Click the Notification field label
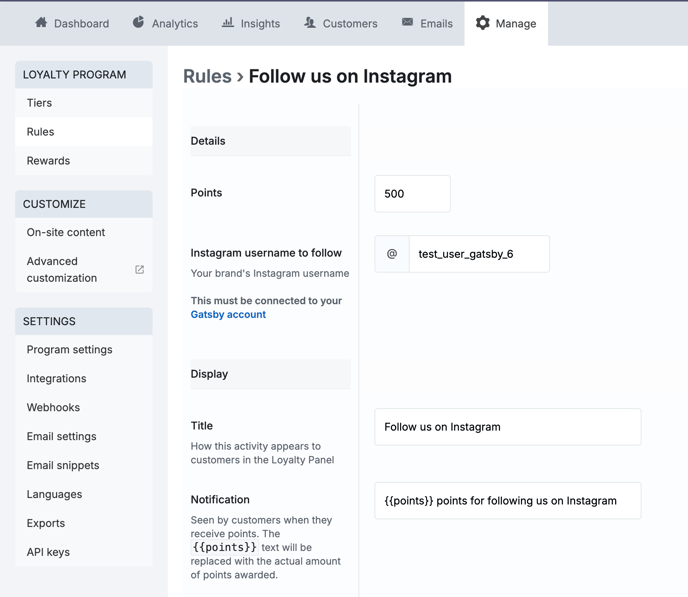The image size is (688, 597). (220, 500)
